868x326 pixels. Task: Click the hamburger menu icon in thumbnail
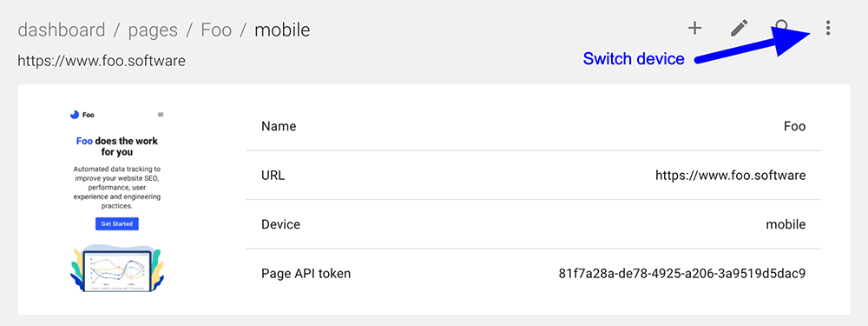pos(161,115)
